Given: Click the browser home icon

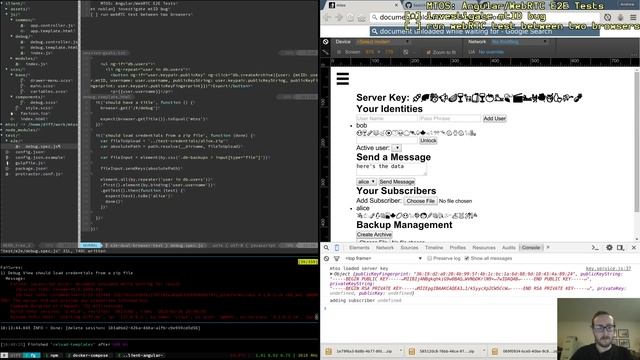Looking at the screenshot, I should pos(362,18).
